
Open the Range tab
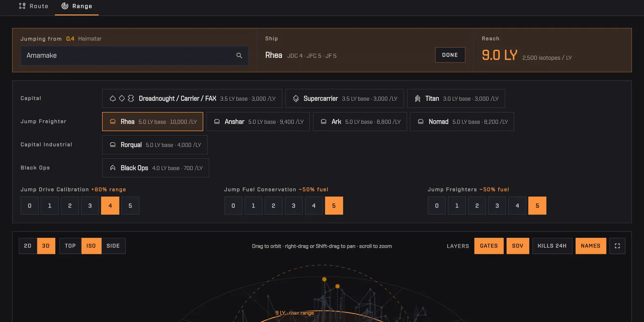77,6
